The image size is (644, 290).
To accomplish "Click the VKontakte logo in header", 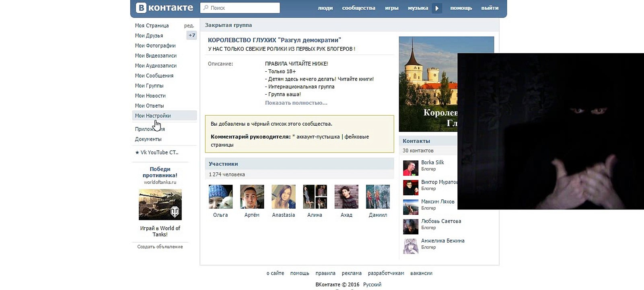I will pyautogui.click(x=164, y=8).
